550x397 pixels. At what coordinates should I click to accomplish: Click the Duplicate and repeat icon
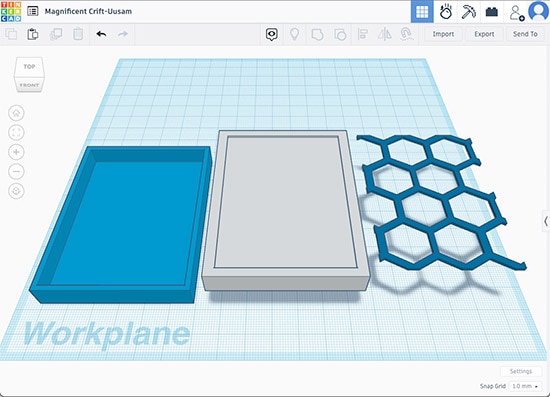(56, 34)
